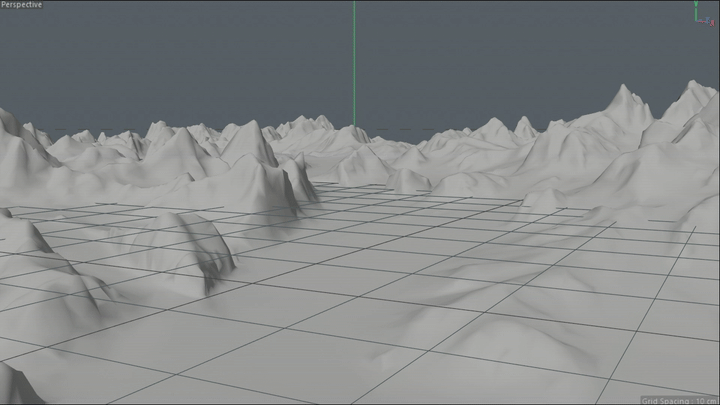720x405 pixels.
Task: Click the red X arm of the corner axis gizmo
Action: pyautogui.click(x=703, y=21)
